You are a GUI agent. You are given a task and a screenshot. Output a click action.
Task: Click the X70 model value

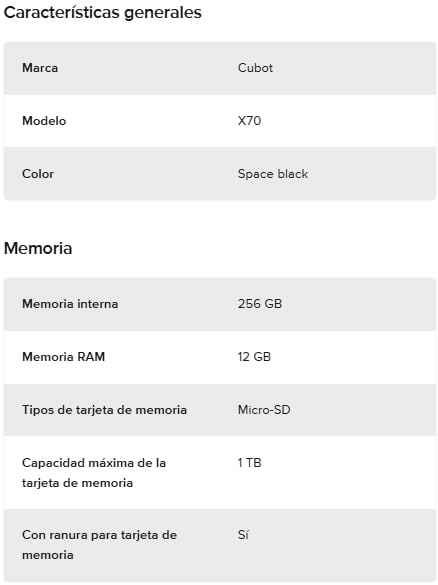coord(249,121)
